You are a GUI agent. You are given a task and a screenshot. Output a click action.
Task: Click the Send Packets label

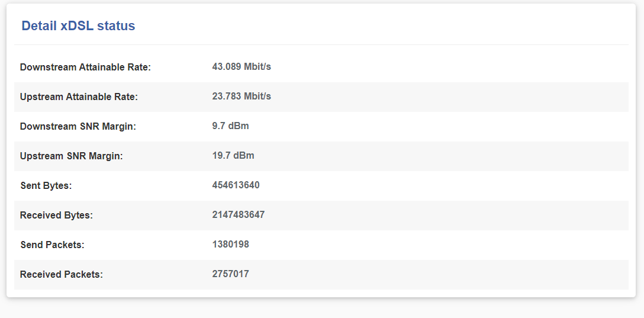52,245
